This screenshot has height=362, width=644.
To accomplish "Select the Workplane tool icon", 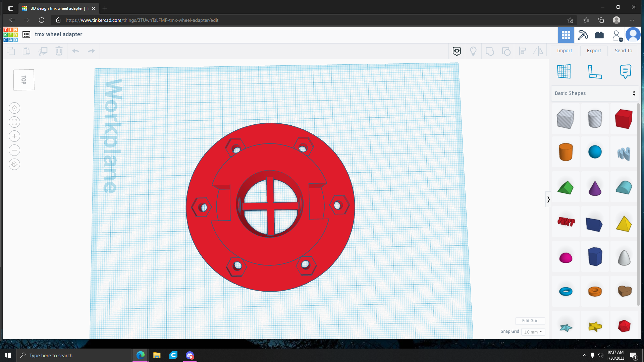I will [564, 71].
